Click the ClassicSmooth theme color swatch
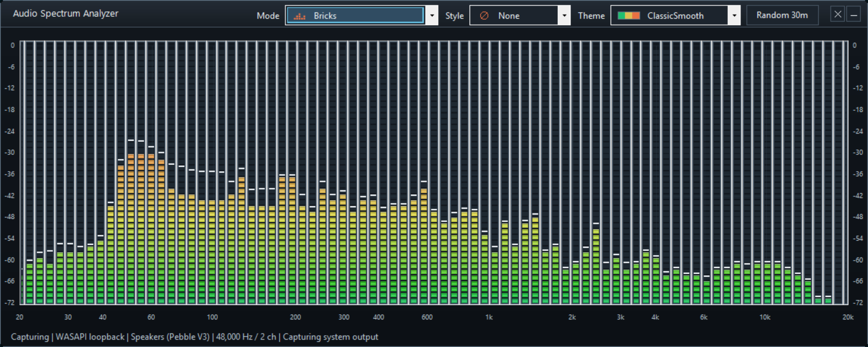 [629, 15]
